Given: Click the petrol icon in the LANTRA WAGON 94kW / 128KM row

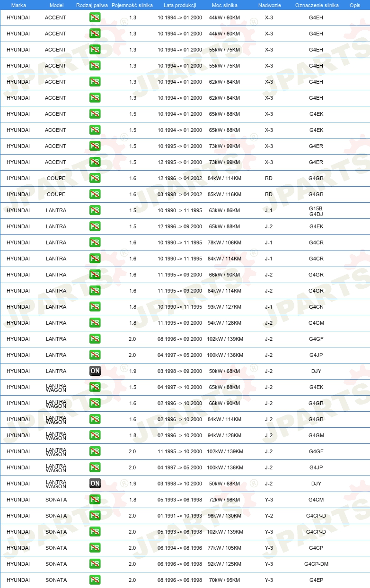Looking at the screenshot, I should 95,435.
